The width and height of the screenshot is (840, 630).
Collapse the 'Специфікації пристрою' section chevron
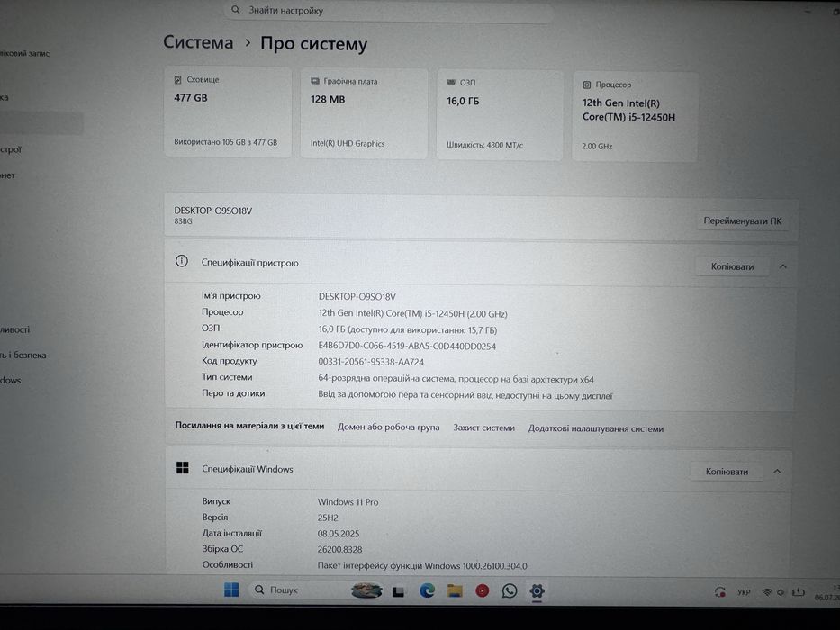tap(783, 266)
